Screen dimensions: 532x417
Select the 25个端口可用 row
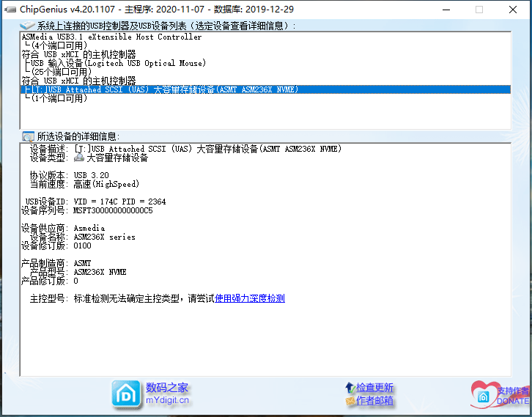[x=265, y=72]
